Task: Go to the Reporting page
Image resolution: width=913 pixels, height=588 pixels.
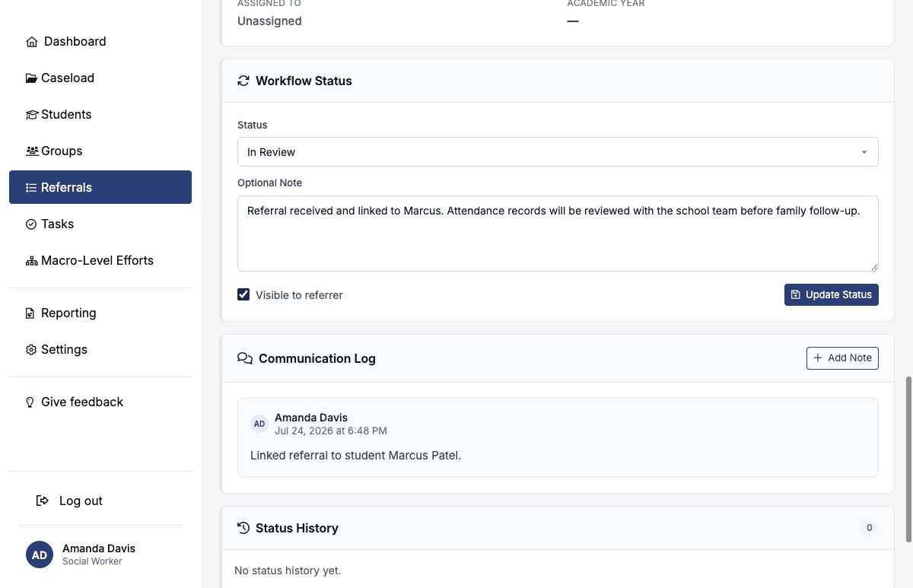Action: tap(100, 313)
